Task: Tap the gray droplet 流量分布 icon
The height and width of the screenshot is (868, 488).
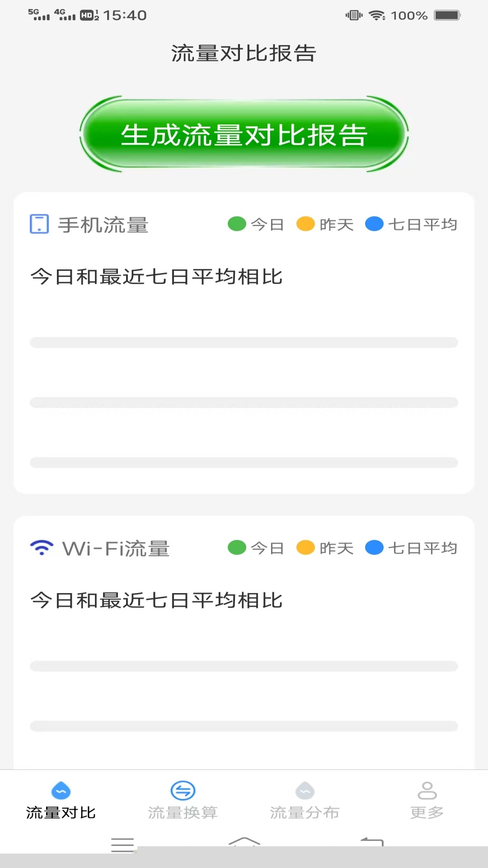Action: [x=305, y=791]
